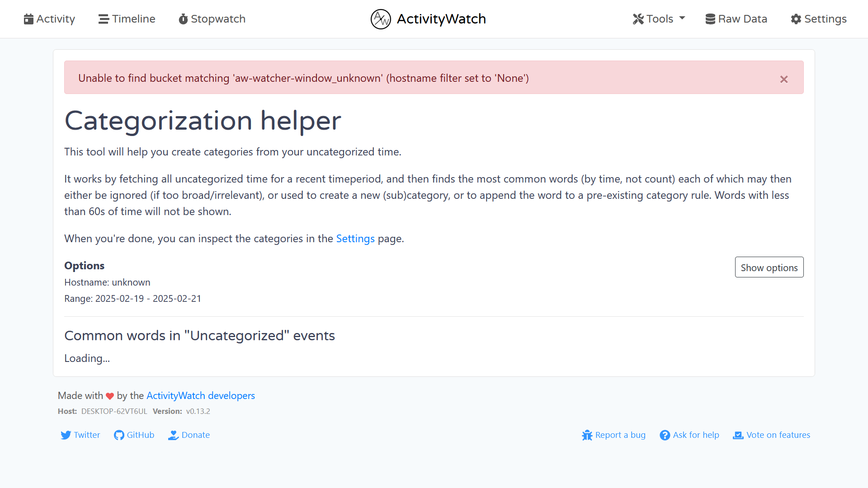This screenshot has height=488, width=868.
Task: Click the Settings gear icon
Action: (796, 19)
